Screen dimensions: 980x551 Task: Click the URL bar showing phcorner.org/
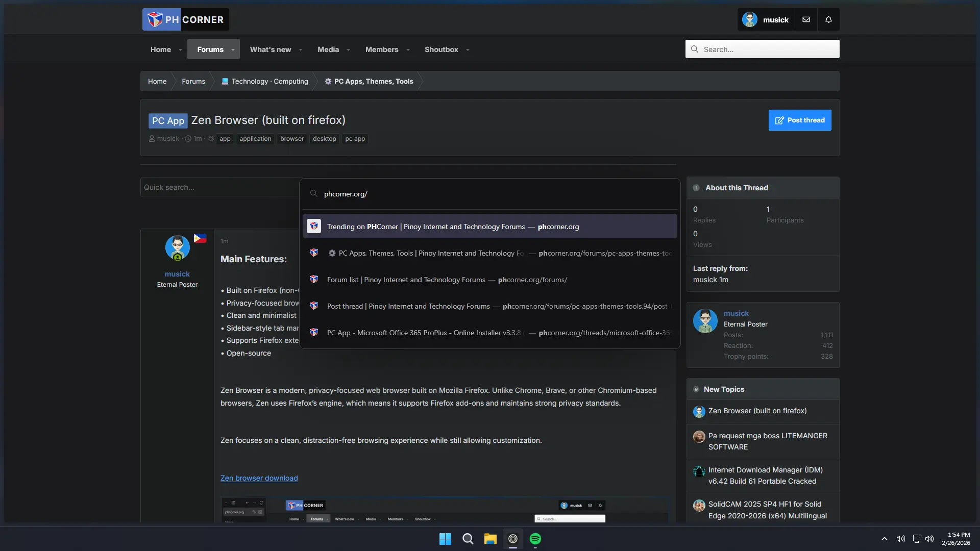[x=490, y=194]
